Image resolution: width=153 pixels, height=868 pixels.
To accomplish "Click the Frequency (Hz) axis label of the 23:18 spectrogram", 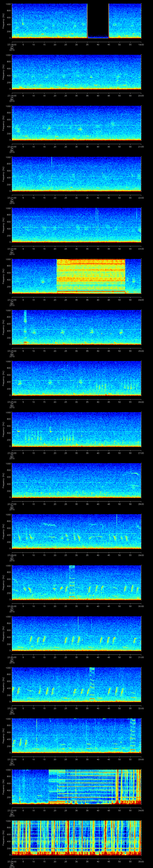I will tap(3, 21).
